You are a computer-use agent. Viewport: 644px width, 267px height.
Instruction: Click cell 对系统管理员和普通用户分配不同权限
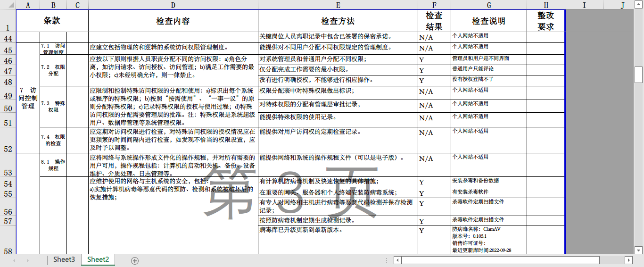point(338,59)
